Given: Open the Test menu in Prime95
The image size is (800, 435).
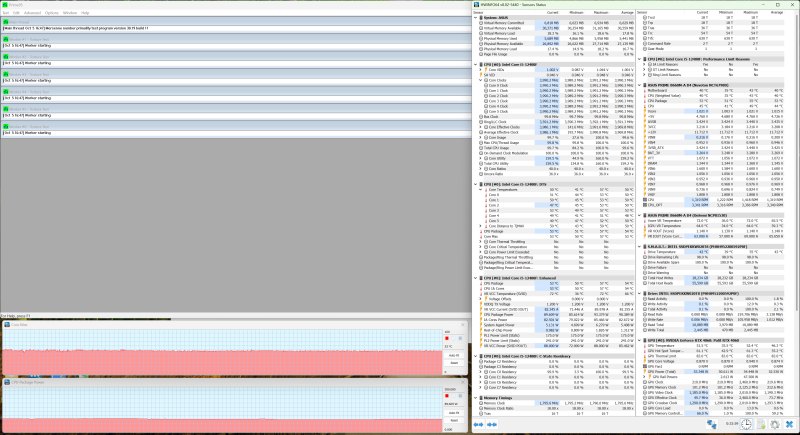Looking at the screenshot, I should pyautogui.click(x=7, y=12).
